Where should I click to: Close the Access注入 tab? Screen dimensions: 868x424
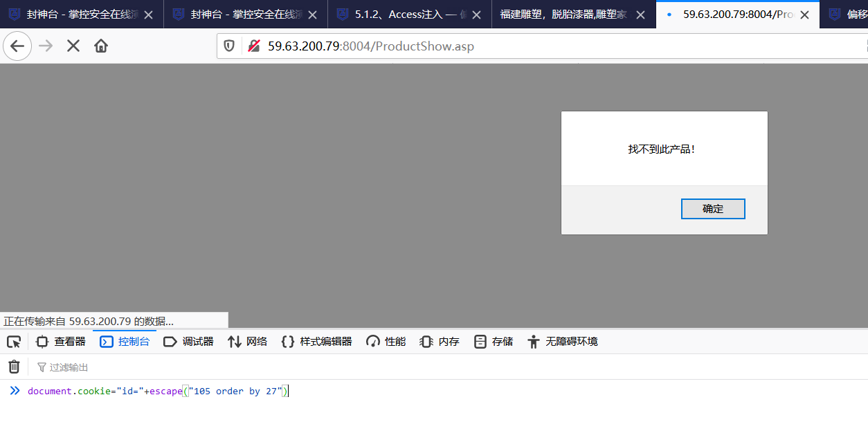[x=476, y=15]
